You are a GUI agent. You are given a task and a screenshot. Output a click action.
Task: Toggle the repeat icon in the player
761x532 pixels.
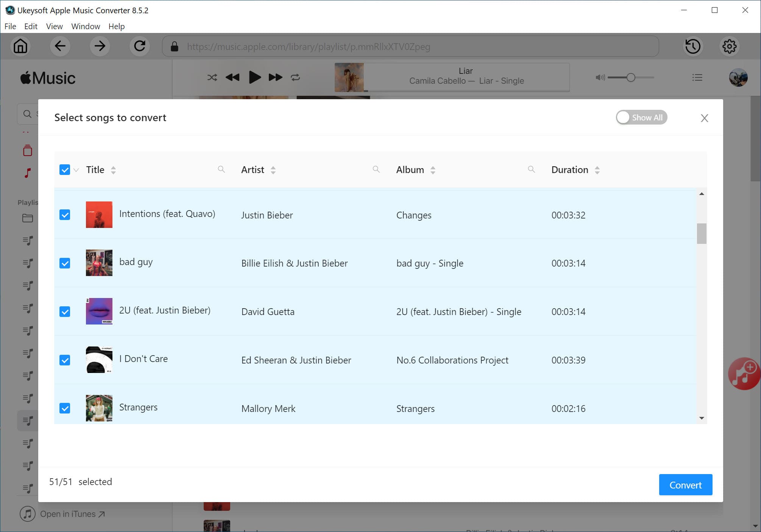pos(295,78)
